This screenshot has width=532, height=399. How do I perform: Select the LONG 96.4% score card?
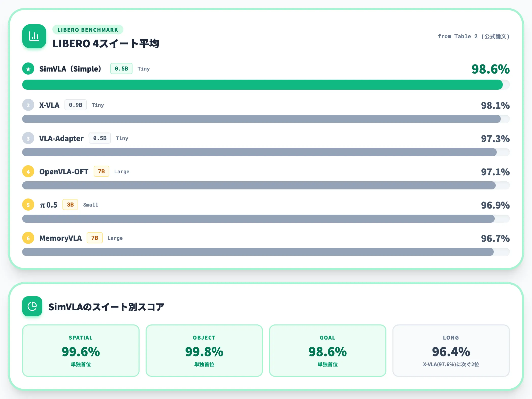tap(451, 351)
